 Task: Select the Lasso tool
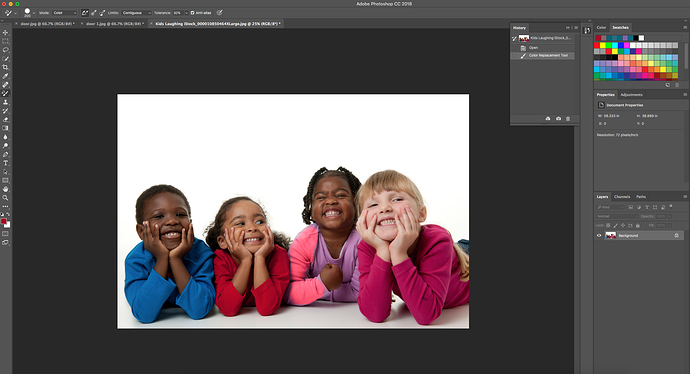tap(5, 50)
